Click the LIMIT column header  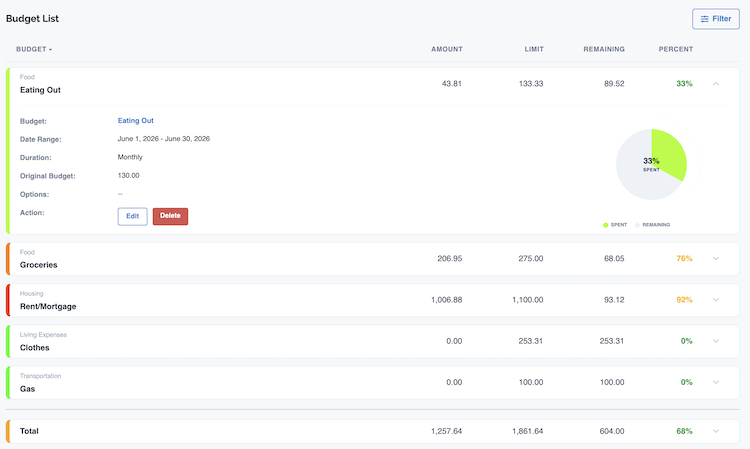coord(534,49)
